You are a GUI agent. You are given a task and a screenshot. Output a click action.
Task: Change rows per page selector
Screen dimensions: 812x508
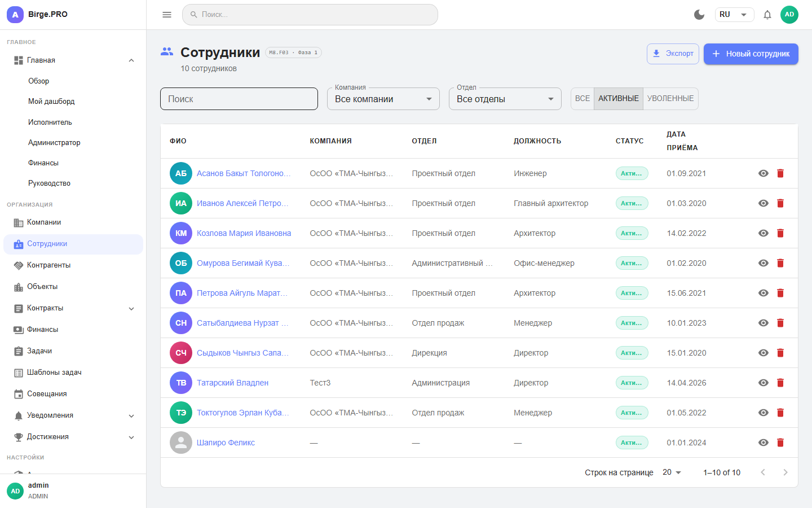672,472
